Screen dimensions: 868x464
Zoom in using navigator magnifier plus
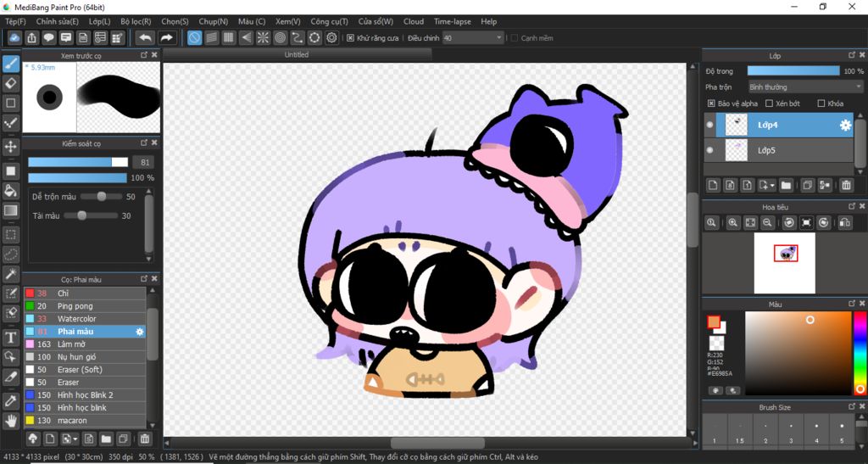pyautogui.click(x=733, y=222)
